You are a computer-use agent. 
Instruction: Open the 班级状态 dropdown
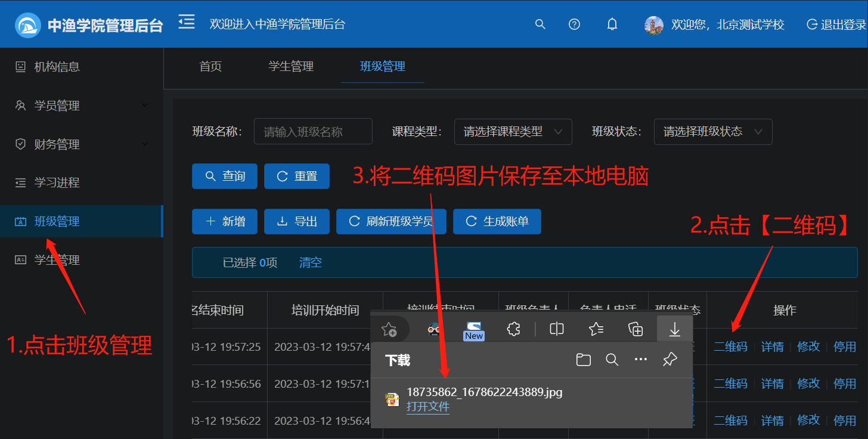(713, 132)
